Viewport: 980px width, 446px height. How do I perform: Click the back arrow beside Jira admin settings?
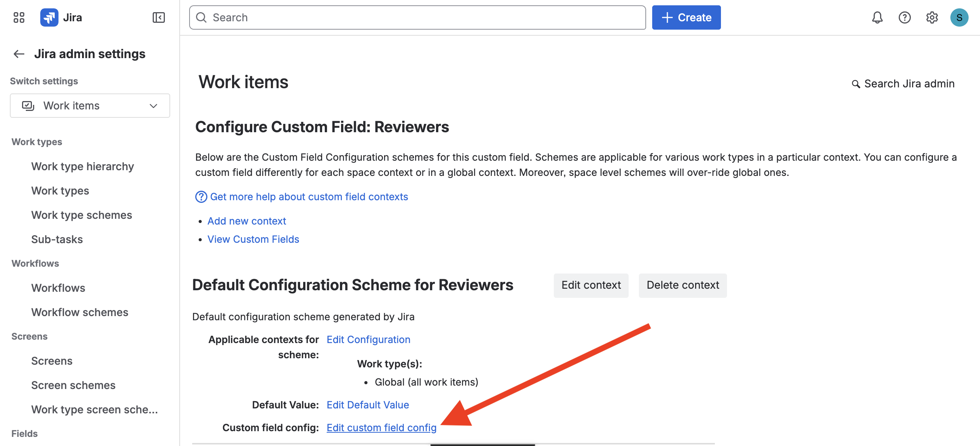click(x=18, y=54)
